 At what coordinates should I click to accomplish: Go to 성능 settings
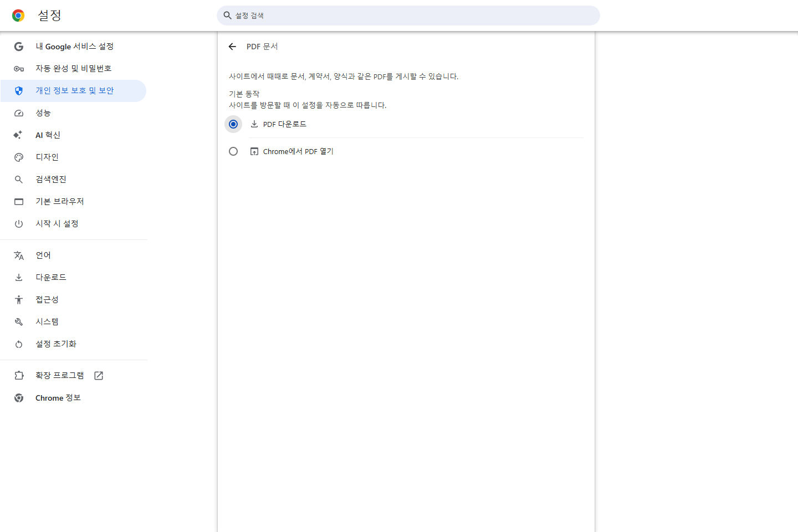coord(74,113)
